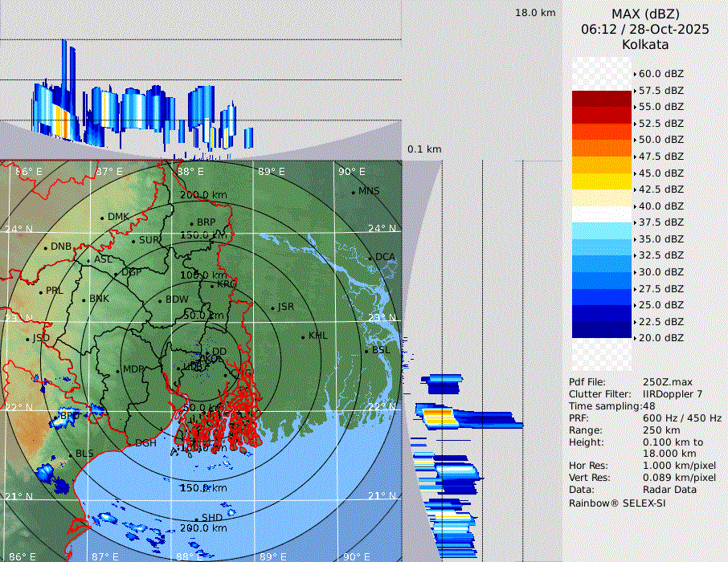728x562 pixels.
Task: Select the 60.0 dBZ legend label
Action: tap(661, 74)
